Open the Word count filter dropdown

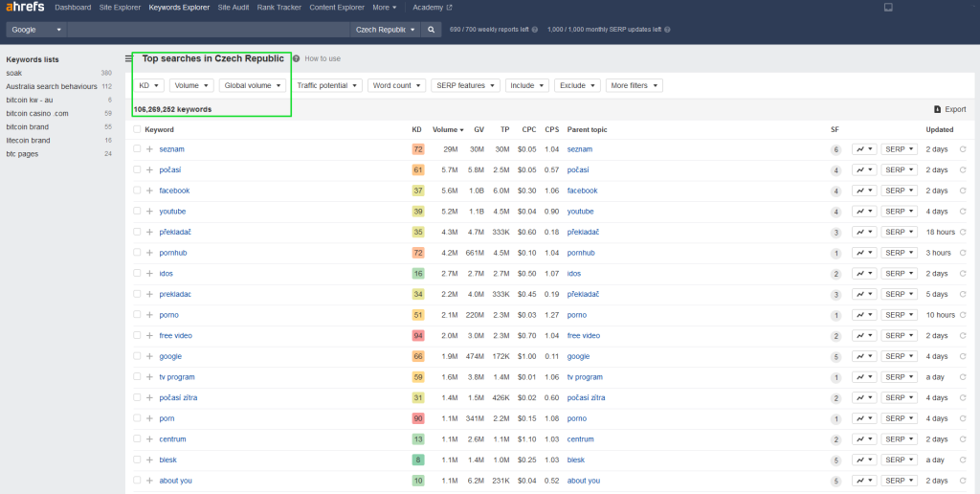[397, 85]
